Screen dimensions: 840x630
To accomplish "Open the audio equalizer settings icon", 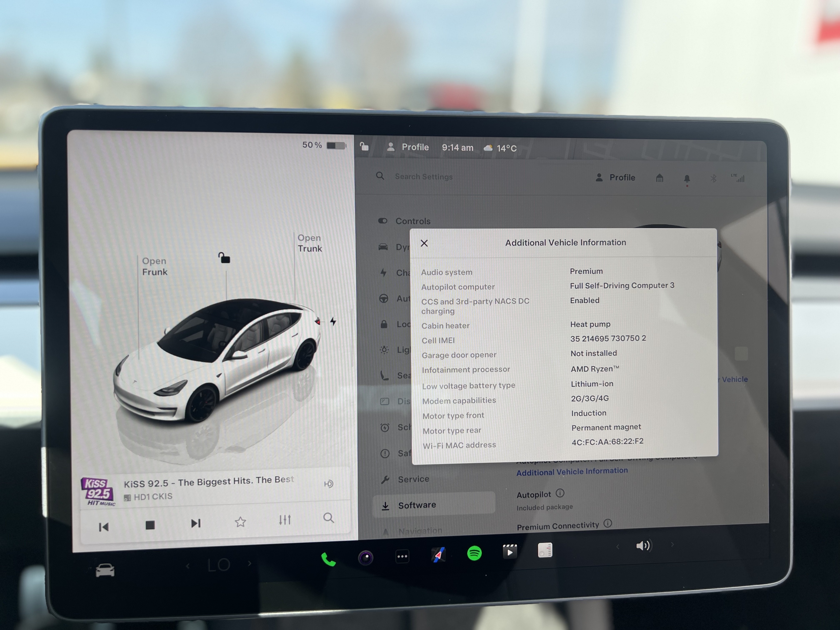I will (285, 520).
